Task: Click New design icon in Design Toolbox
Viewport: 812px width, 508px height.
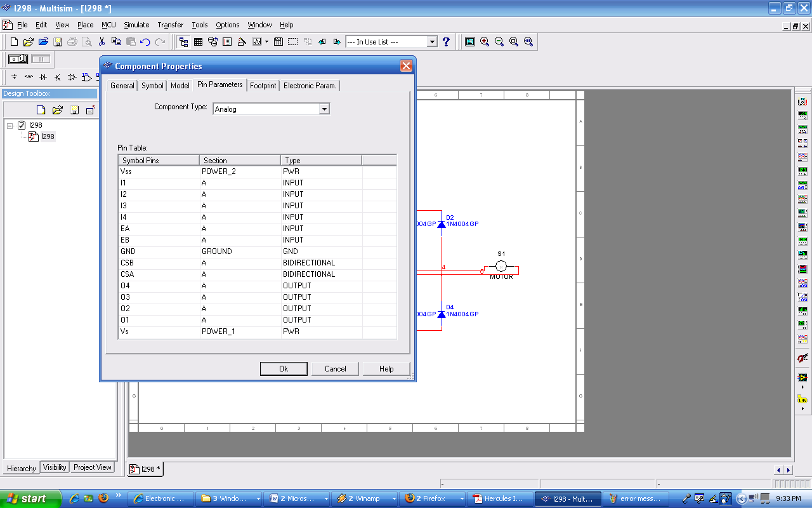Action: click(41, 110)
